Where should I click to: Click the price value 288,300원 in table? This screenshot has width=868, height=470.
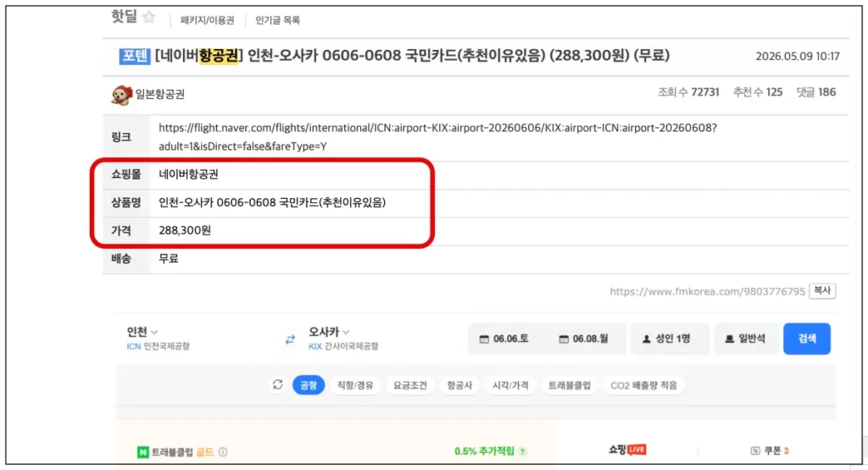point(184,230)
